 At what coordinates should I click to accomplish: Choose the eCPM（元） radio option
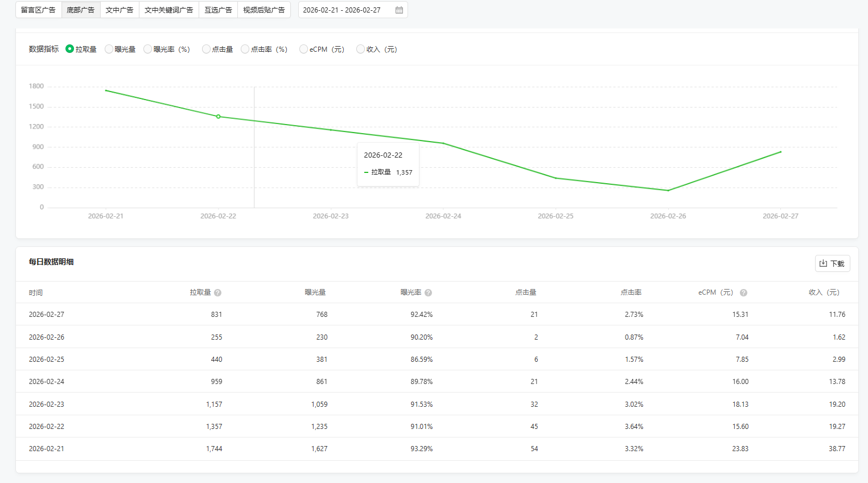pos(304,49)
